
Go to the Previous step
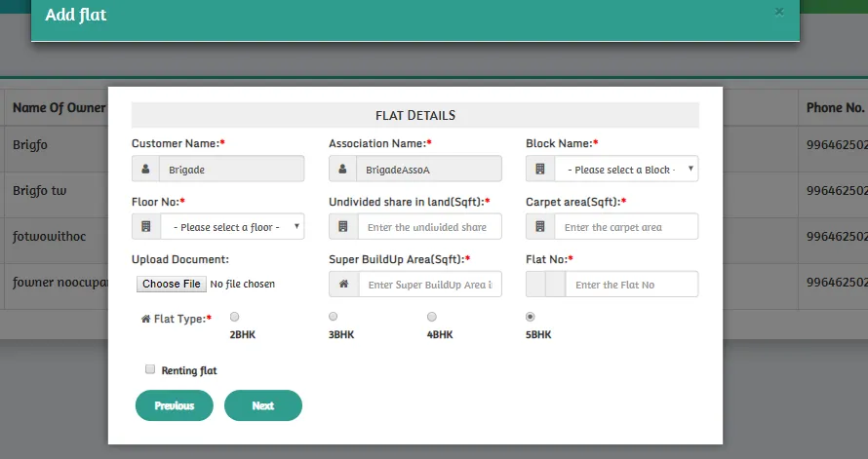pyautogui.click(x=175, y=405)
